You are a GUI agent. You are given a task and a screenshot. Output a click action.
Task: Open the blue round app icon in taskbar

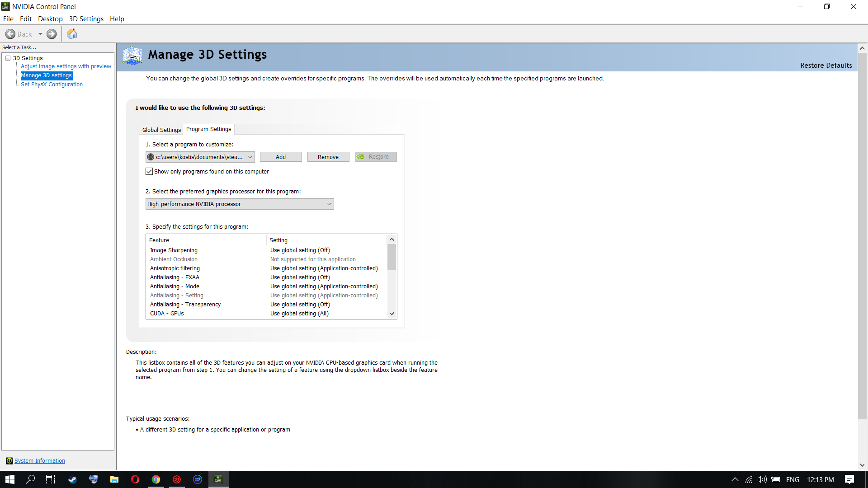coord(198,479)
